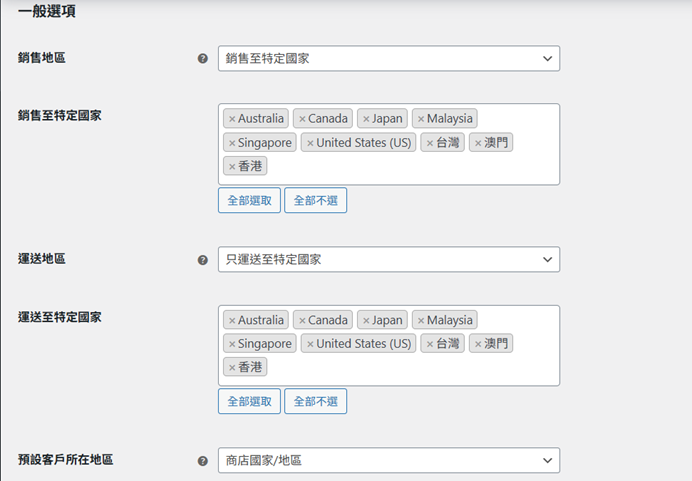Click 全部選取 under 銷售至特定國家
Screen dimensions: 692x481
249,200
